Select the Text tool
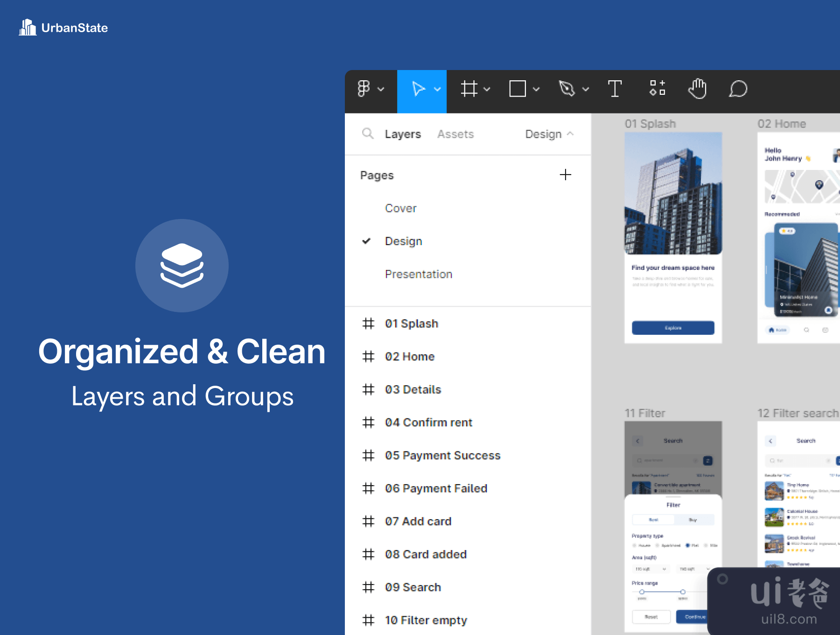Viewport: 840px width, 635px height. 615,89
